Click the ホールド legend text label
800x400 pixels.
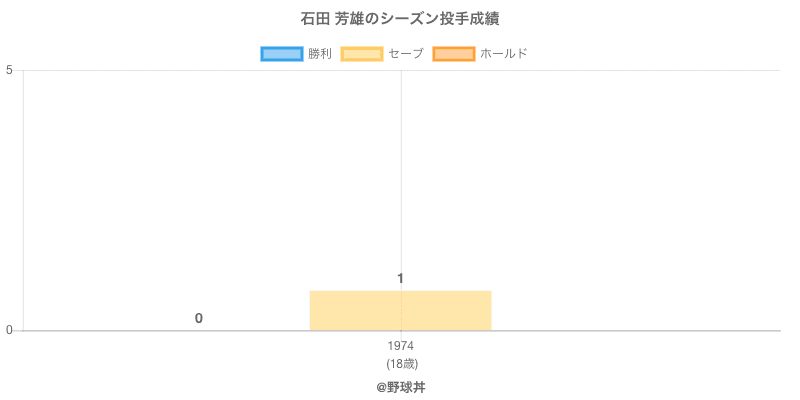[x=504, y=54]
